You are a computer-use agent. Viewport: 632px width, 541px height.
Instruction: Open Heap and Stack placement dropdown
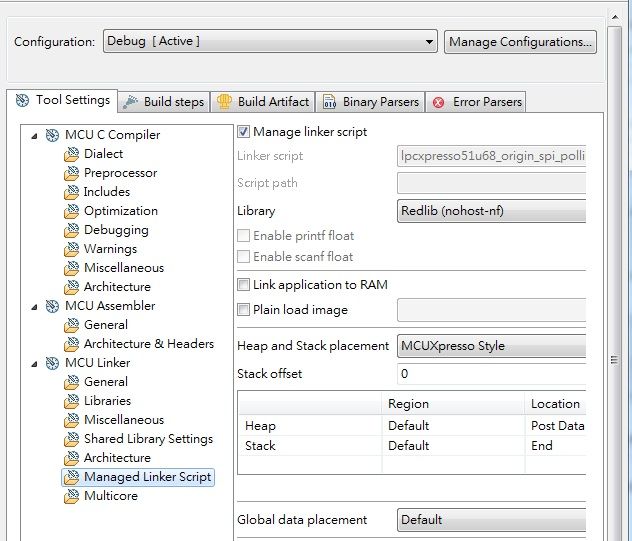coord(490,346)
